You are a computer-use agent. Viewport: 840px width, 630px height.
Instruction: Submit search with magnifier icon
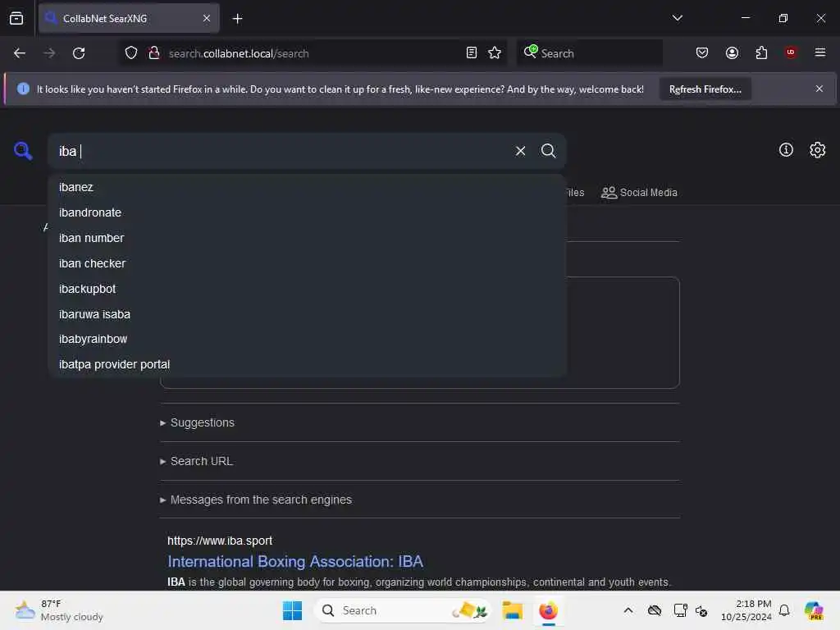(548, 151)
